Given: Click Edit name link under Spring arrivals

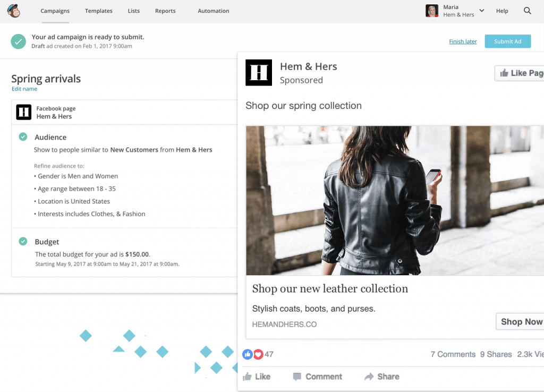Looking at the screenshot, I should coord(24,89).
